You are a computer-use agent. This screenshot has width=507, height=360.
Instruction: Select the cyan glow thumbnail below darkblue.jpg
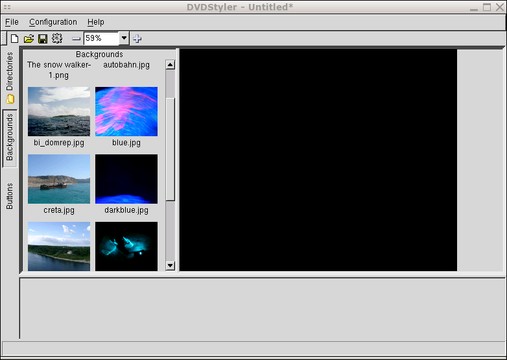click(126, 246)
